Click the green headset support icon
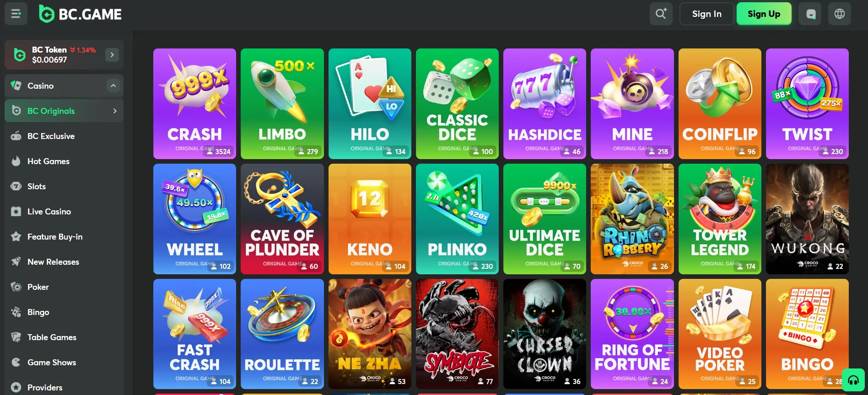 click(x=853, y=380)
